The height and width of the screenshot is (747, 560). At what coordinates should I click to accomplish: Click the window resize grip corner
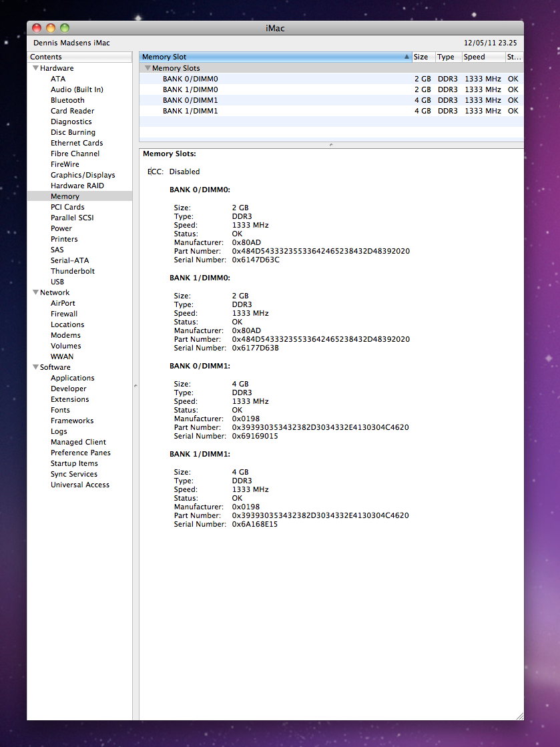[x=519, y=716]
